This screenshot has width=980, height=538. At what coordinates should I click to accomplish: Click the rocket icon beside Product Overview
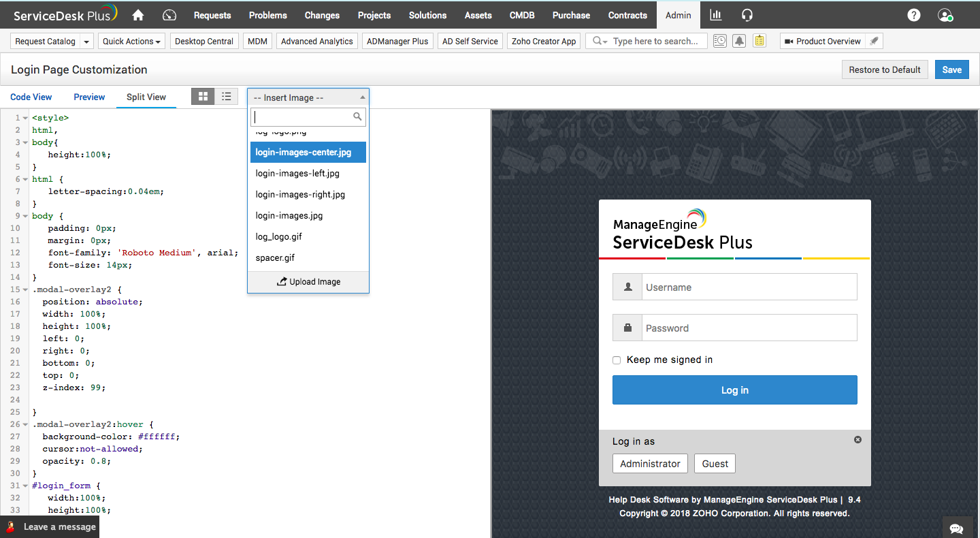tap(875, 41)
